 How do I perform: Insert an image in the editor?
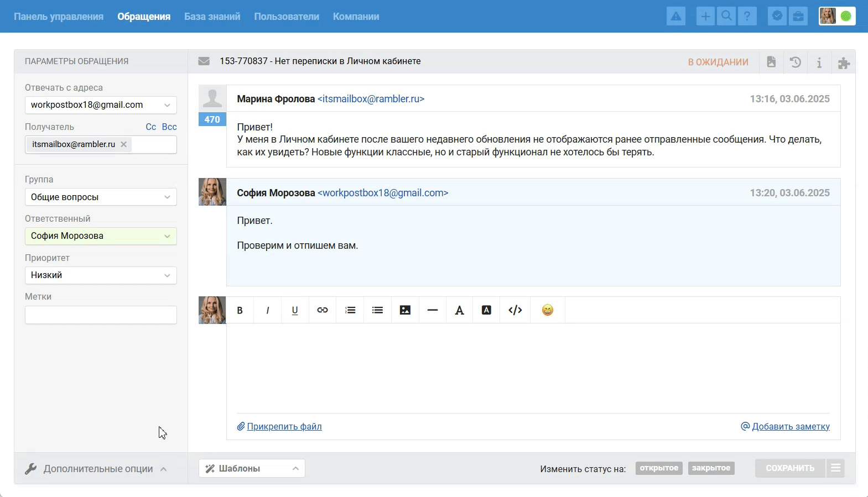[405, 310]
